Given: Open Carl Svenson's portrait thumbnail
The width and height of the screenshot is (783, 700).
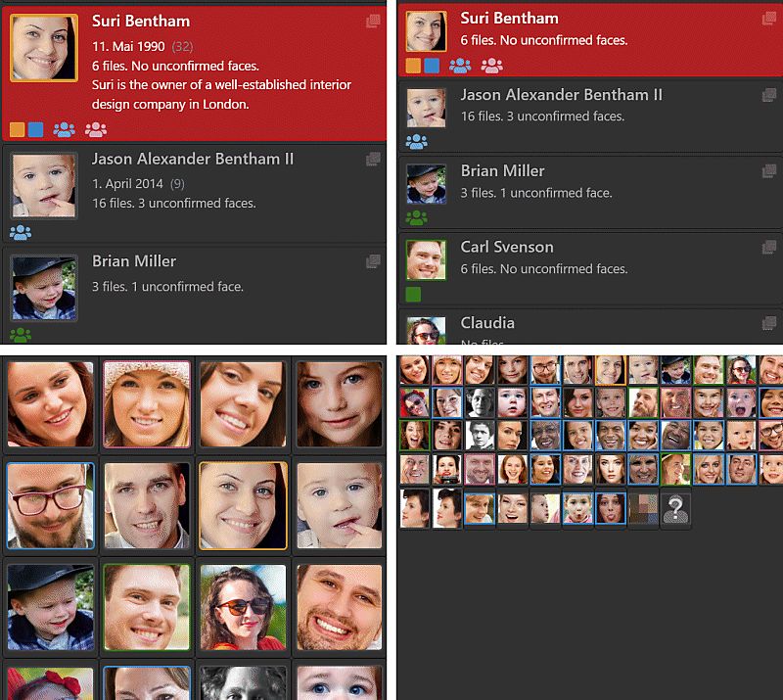Looking at the screenshot, I should coord(426,259).
